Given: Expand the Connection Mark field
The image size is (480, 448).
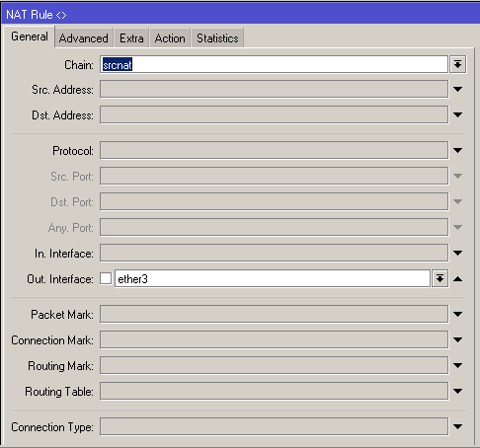Looking at the screenshot, I should tap(457, 339).
